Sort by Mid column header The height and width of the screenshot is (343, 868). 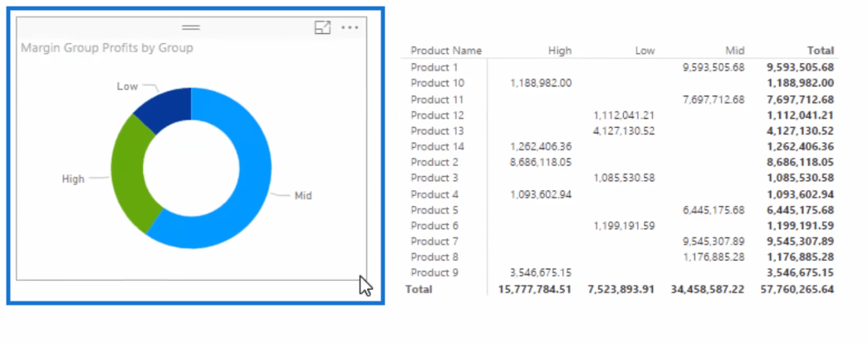point(735,51)
